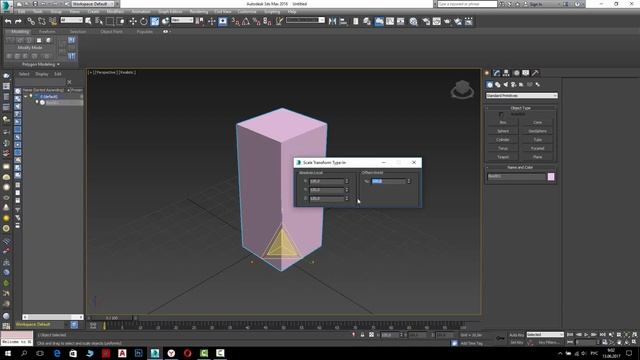Click the Redo arrow in the main toolbar
The image size is (640, 360).
18,21
